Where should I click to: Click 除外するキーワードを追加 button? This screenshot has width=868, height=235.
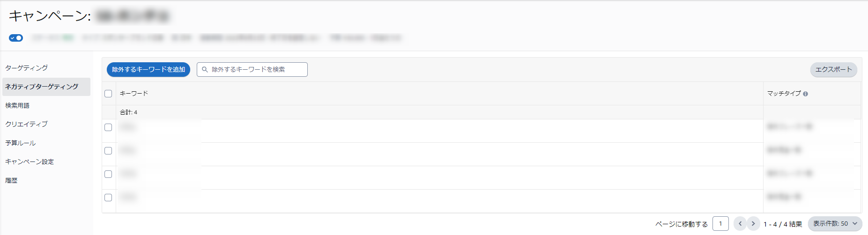(148, 69)
